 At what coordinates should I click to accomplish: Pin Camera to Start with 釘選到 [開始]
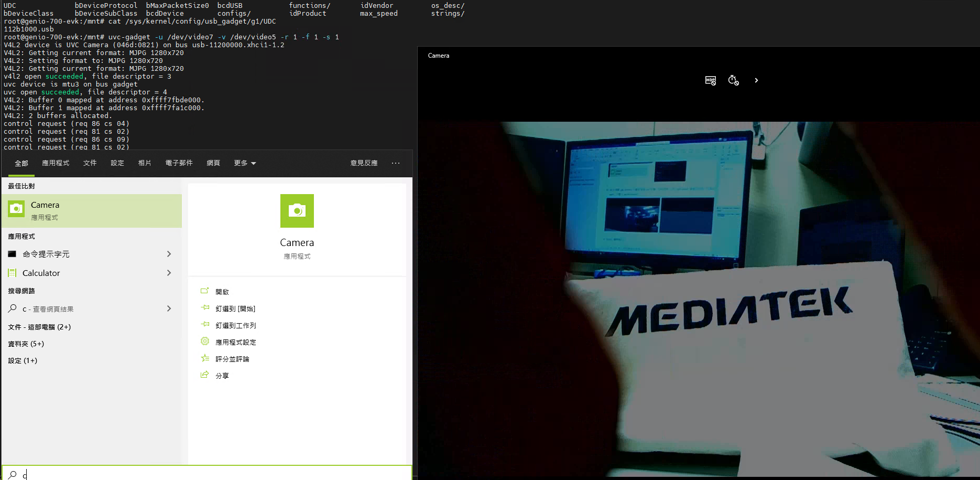tap(235, 308)
